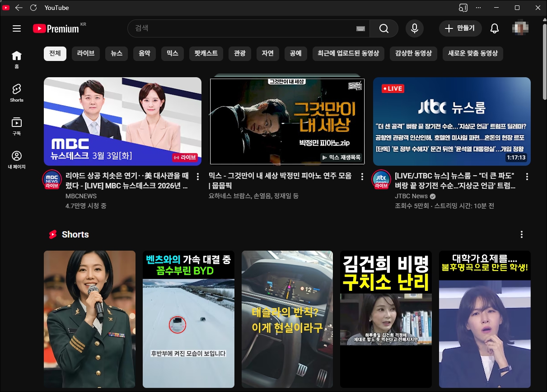
Task: Enable the 팟캐스트 filter chip
Action: pyautogui.click(x=206, y=53)
